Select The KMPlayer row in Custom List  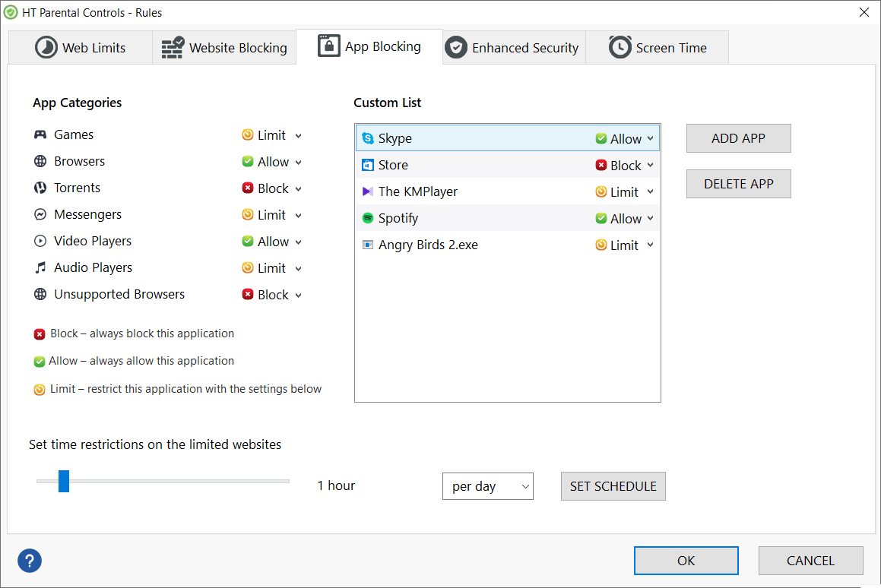tap(508, 191)
